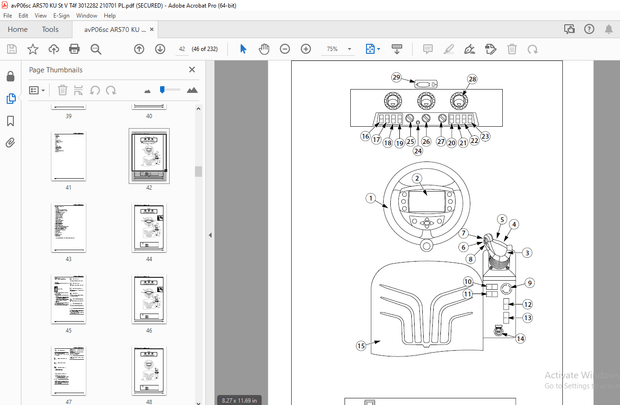Image resolution: width=620 pixels, height=405 pixels.
Task: Open zoom level 75% dropdown arrow
Action: (x=350, y=49)
